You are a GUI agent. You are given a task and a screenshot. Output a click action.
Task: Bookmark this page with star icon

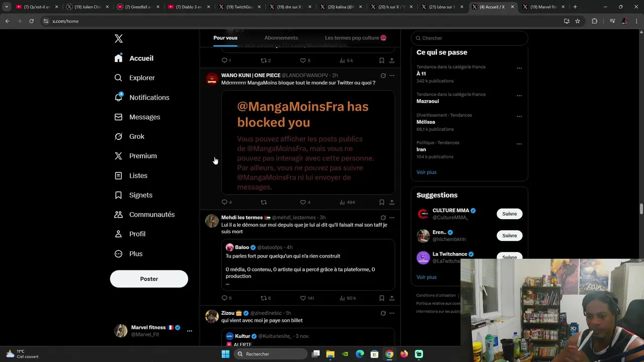pyautogui.click(x=578, y=21)
